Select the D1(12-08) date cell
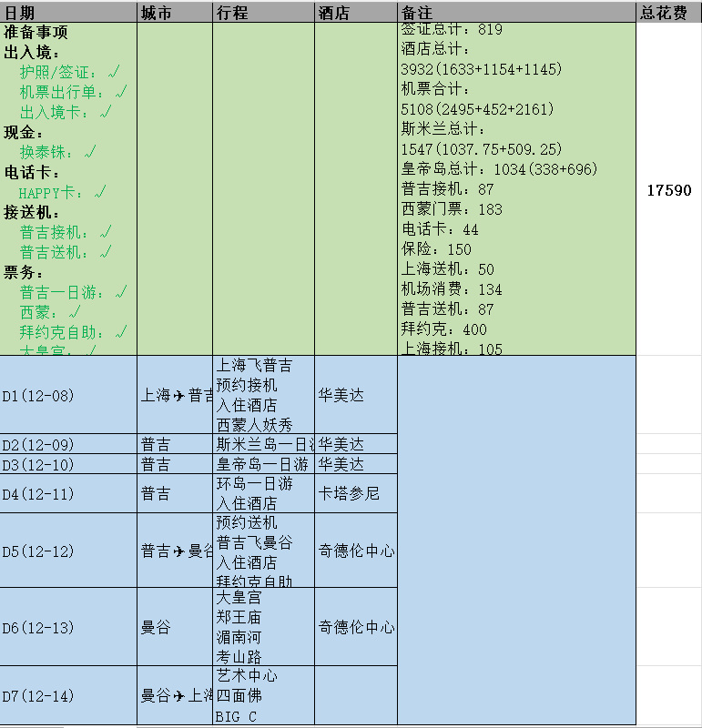Image resolution: width=702 pixels, height=728 pixels. point(68,395)
